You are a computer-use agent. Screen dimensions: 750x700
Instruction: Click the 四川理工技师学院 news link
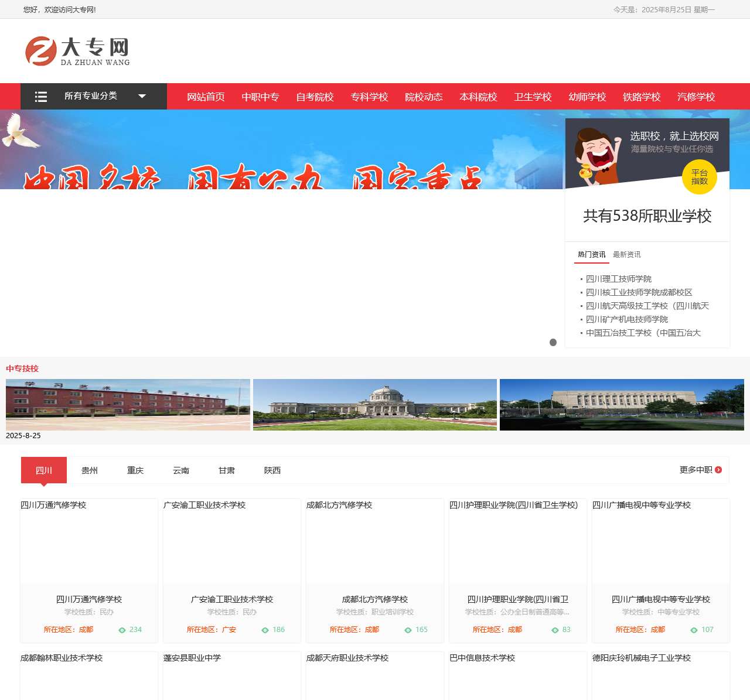pyautogui.click(x=618, y=279)
